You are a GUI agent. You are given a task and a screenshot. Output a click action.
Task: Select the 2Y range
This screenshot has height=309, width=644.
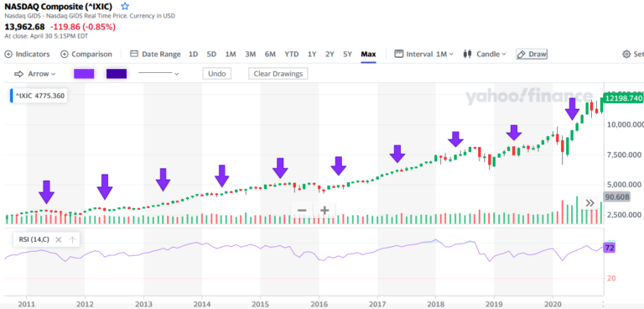[330, 54]
